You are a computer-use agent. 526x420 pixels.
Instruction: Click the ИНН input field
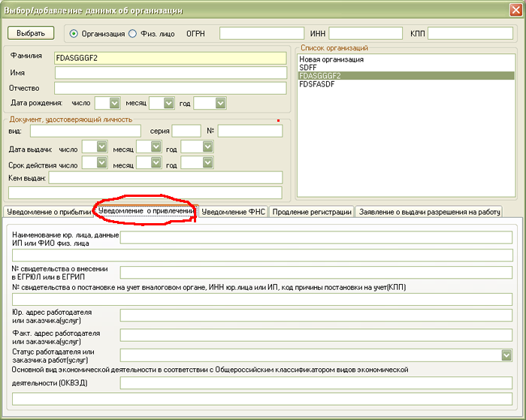[x=365, y=34]
